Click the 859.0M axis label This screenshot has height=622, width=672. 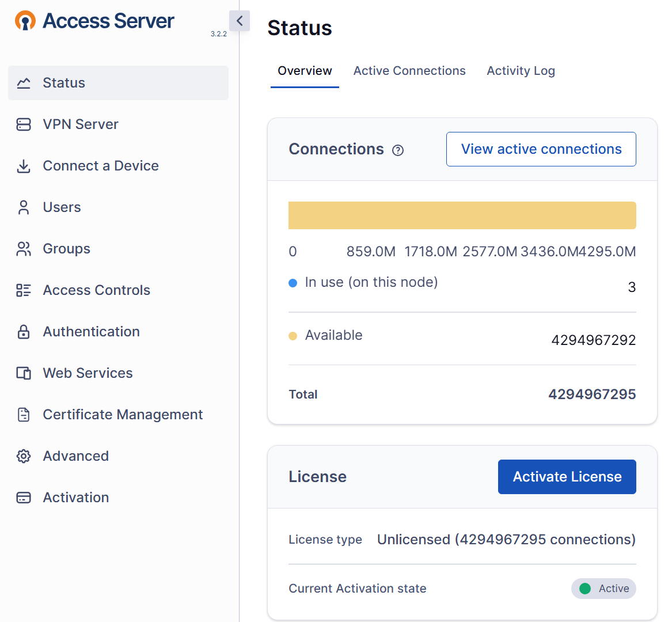tap(371, 251)
